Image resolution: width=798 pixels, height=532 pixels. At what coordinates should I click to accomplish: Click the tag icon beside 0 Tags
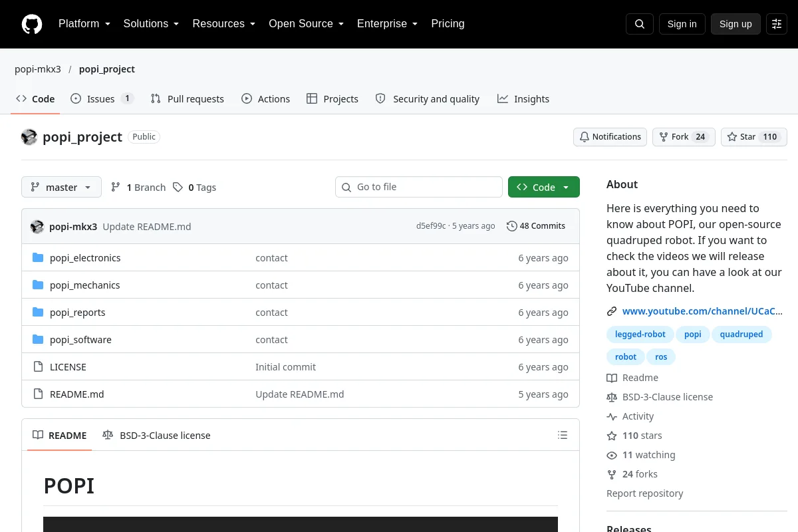pos(178,188)
